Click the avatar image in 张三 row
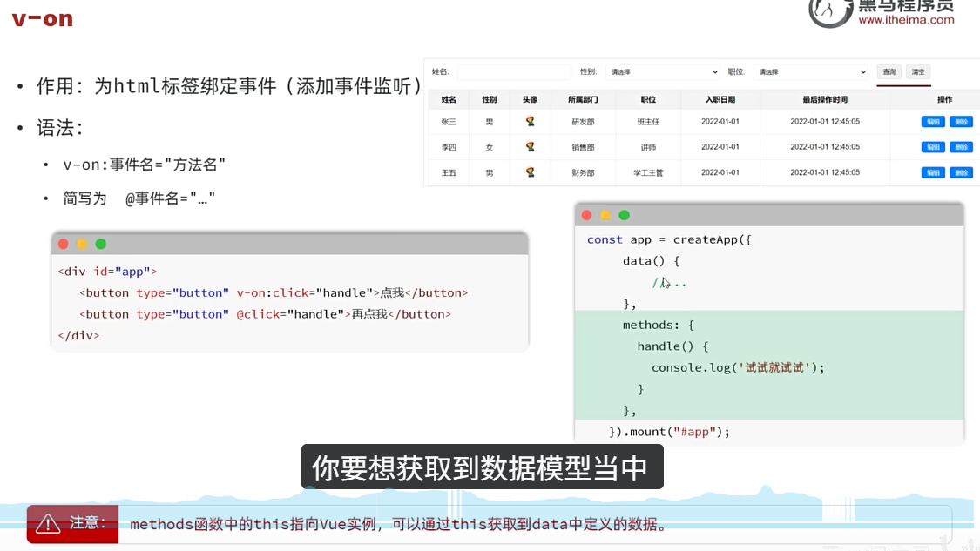The width and height of the screenshot is (980, 551). click(x=530, y=121)
